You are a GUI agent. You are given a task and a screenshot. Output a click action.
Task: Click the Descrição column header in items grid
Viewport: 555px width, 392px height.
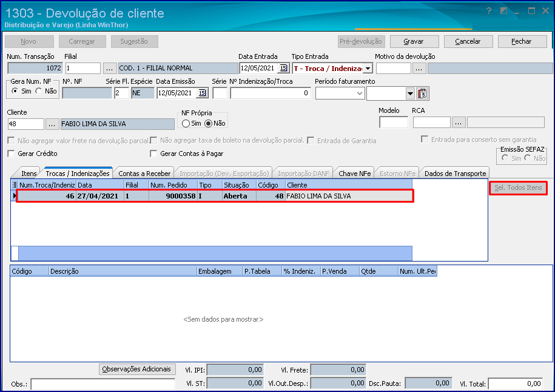click(x=123, y=271)
